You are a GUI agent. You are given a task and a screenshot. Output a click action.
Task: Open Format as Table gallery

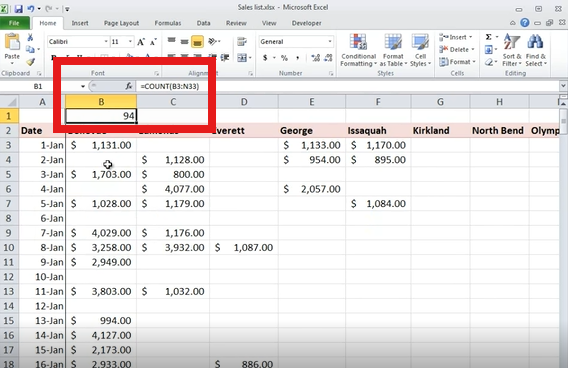click(x=393, y=50)
